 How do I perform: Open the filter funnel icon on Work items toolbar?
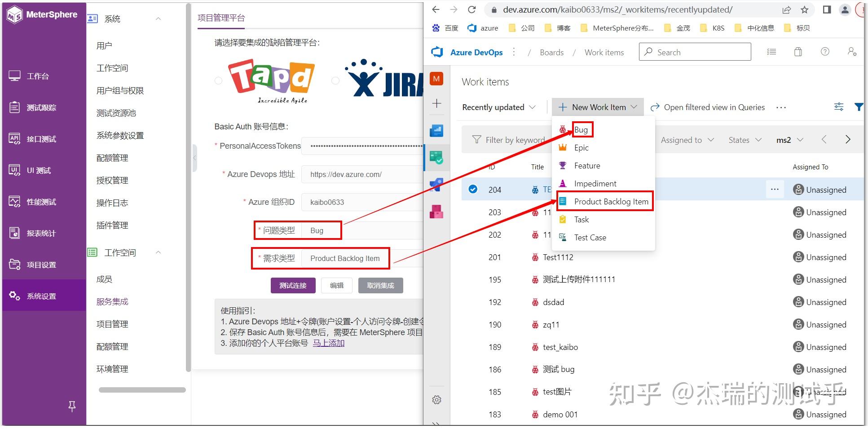tap(859, 107)
